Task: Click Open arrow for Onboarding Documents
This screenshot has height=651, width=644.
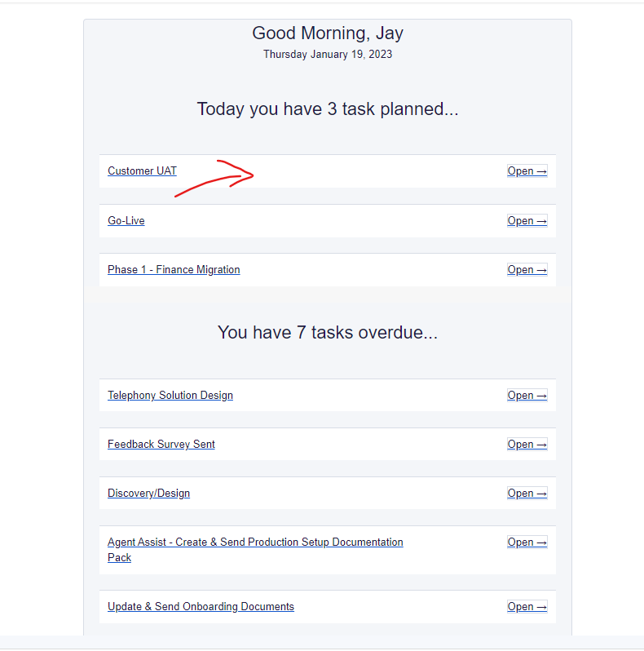Action: (527, 607)
